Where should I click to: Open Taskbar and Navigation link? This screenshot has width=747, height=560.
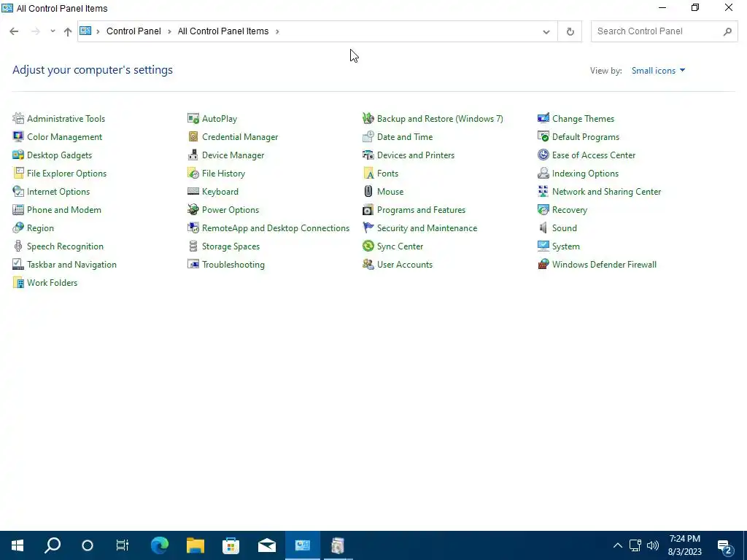pos(71,264)
